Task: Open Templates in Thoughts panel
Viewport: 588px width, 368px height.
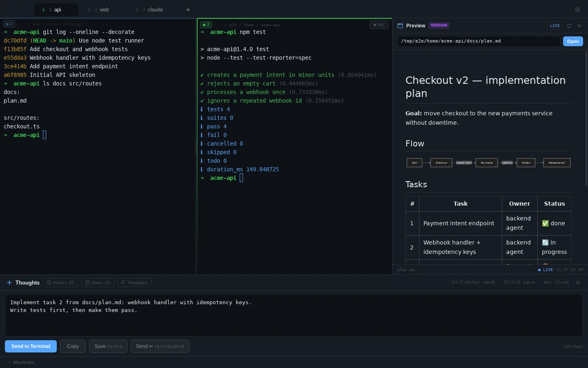Action: click(134, 283)
